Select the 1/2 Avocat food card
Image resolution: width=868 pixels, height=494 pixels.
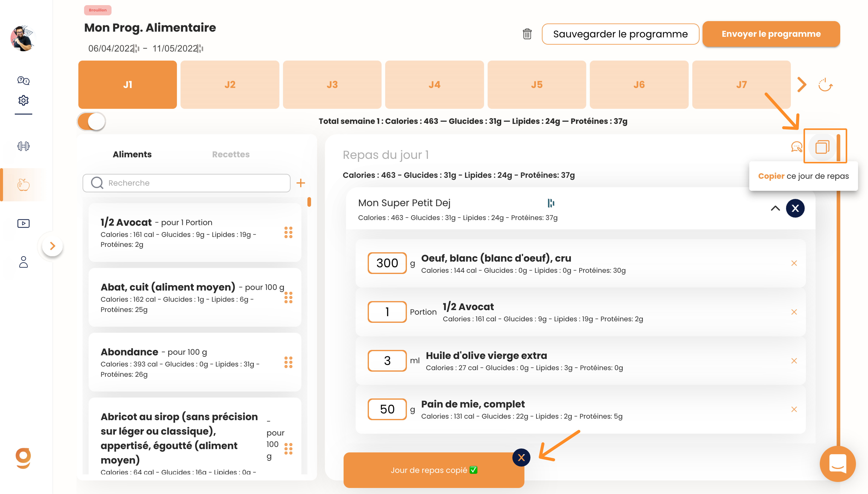195,232
